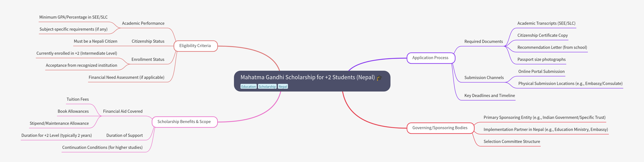
Task: Select Governing/Sponsoring Bodies node
Action: [440, 128]
